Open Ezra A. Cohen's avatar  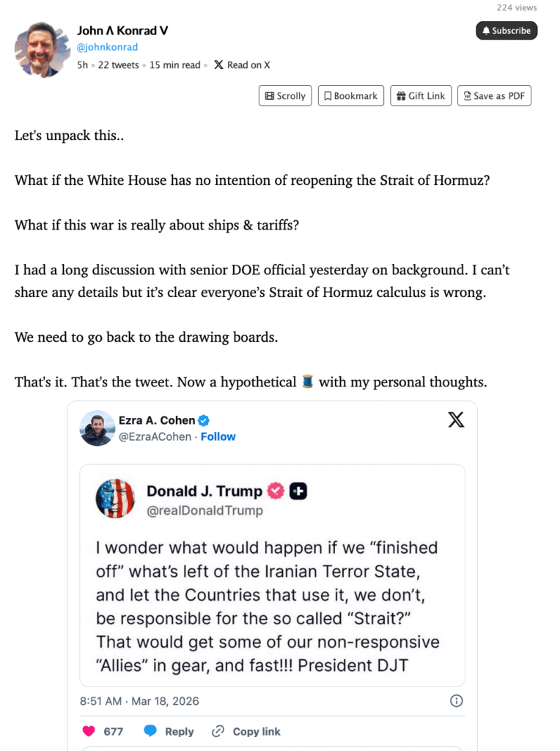tap(97, 429)
